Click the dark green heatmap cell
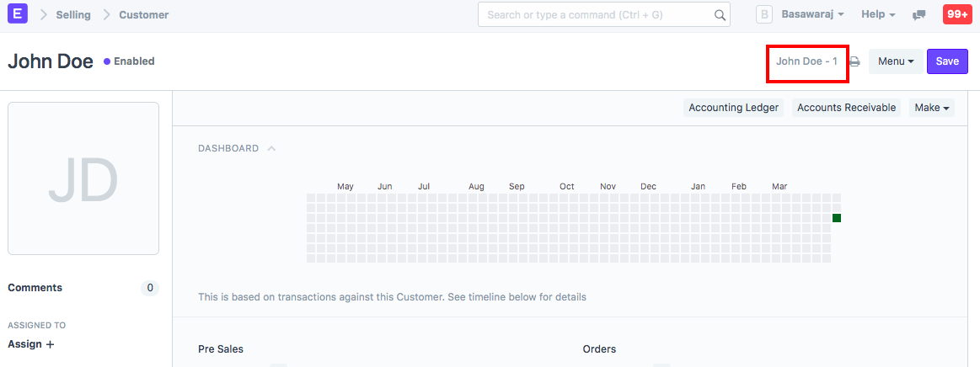This screenshot has width=980, height=367. click(x=837, y=218)
